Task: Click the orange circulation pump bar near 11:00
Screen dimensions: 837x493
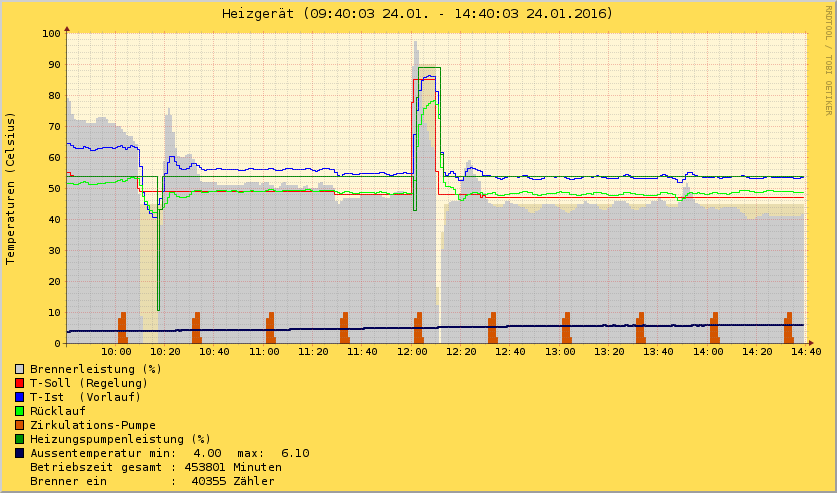Action: click(x=270, y=328)
